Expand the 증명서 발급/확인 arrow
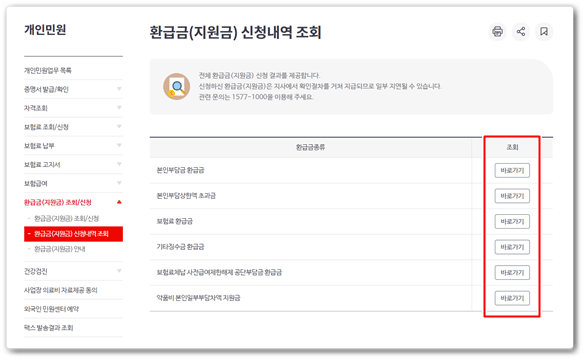 click(x=119, y=89)
